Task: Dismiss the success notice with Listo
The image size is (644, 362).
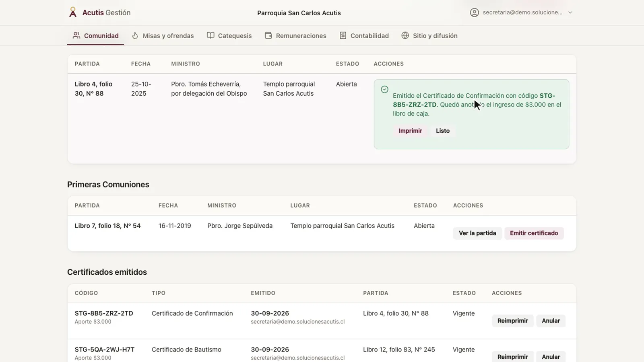Action: click(443, 131)
